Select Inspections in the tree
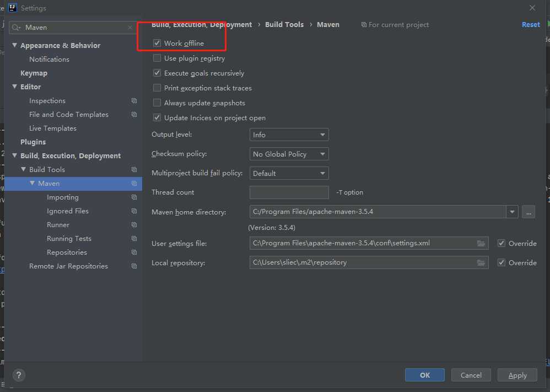The image size is (550, 392). (x=47, y=101)
